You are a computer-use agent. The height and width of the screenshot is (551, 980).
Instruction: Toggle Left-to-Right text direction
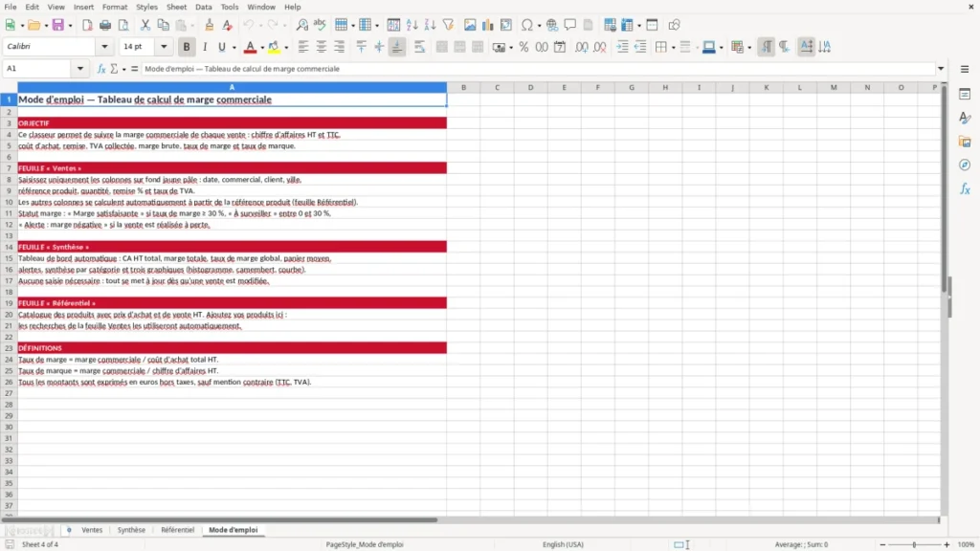pyautogui.click(x=767, y=47)
